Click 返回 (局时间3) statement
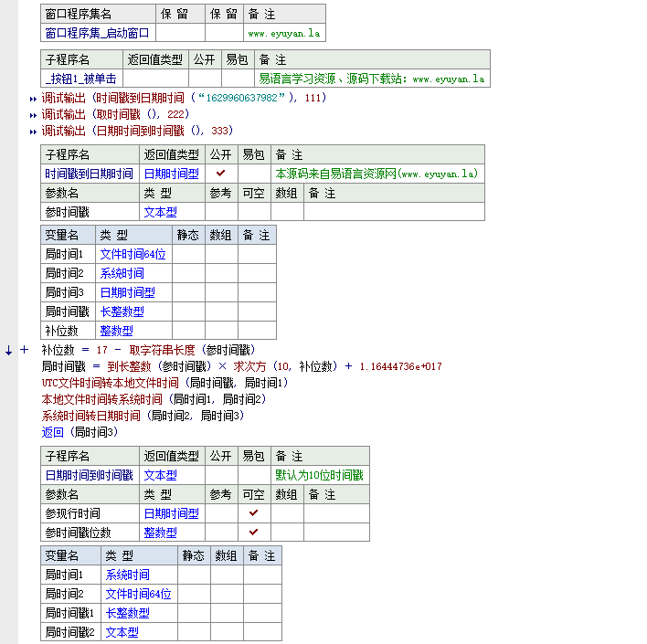647x644 pixels. point(80,432)
